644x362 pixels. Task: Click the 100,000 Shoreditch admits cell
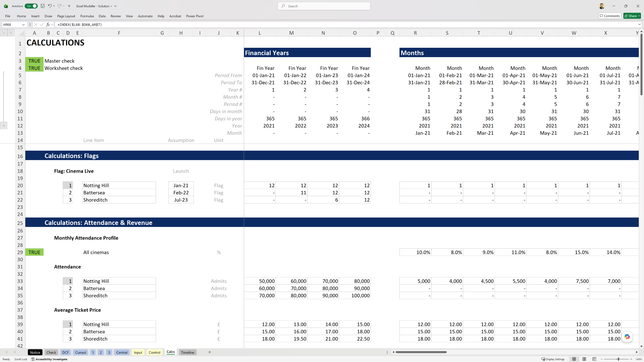pos(355,296)
